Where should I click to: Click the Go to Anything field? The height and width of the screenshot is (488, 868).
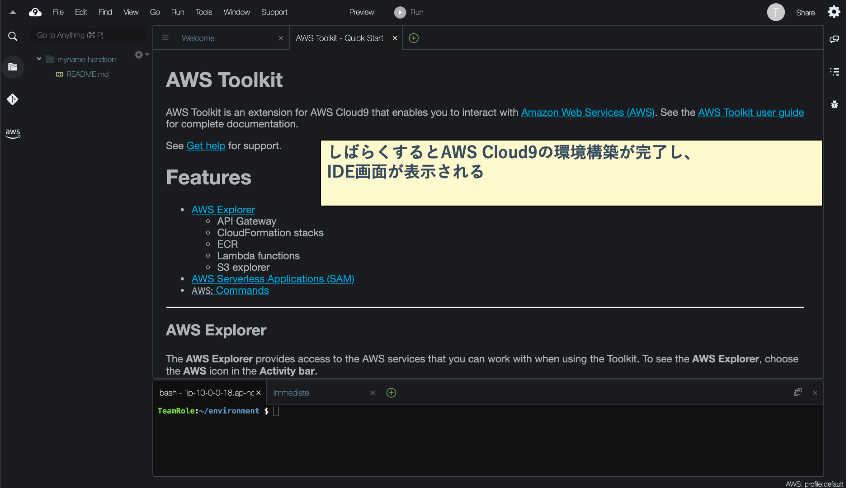(89, 35)
